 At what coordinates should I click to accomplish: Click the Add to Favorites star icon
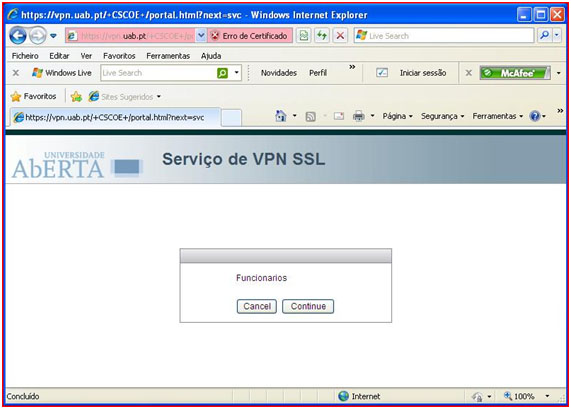point(76,97)
